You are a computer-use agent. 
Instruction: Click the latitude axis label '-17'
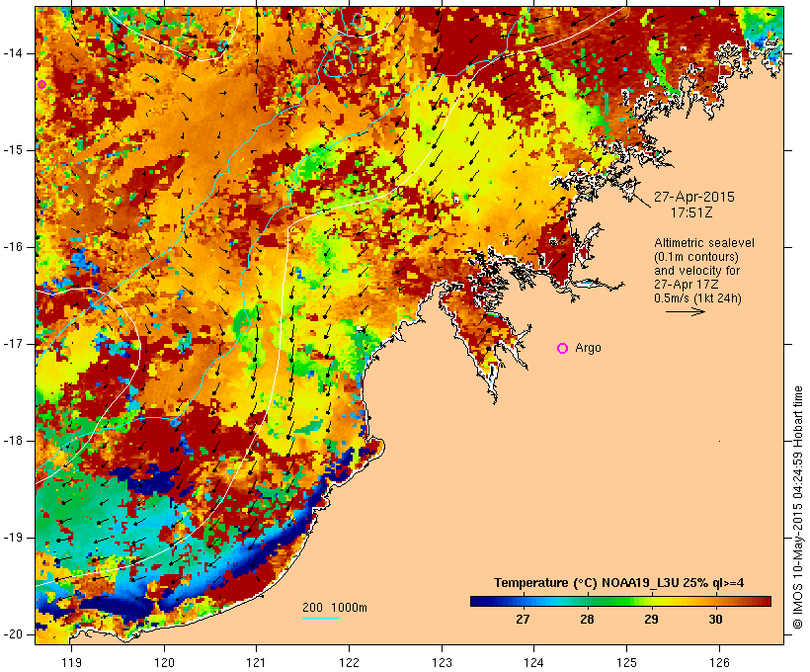pos(12,344)
